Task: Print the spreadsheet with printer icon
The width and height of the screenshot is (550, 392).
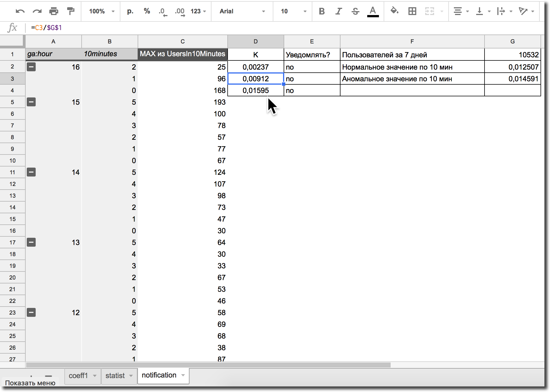Action: [x=53, y=11]
